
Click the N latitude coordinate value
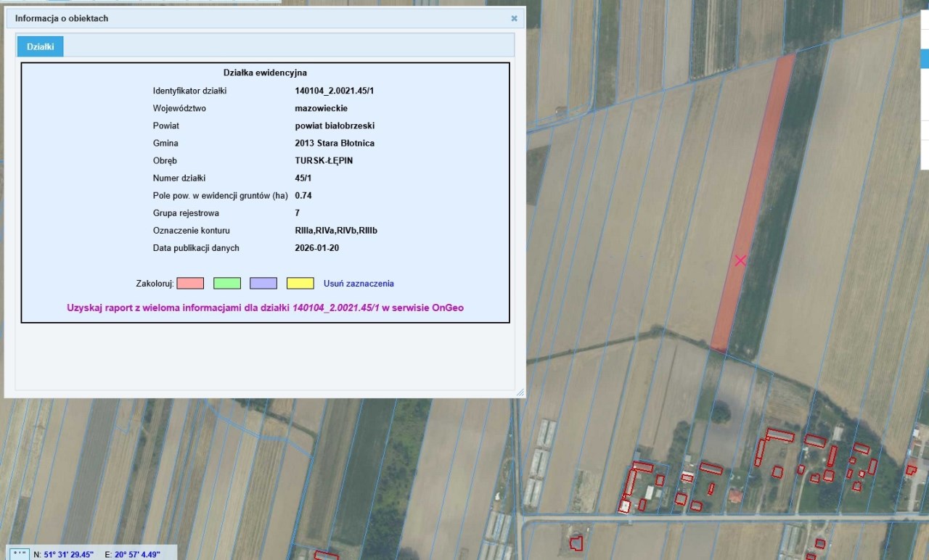click(x=69, y=554)
